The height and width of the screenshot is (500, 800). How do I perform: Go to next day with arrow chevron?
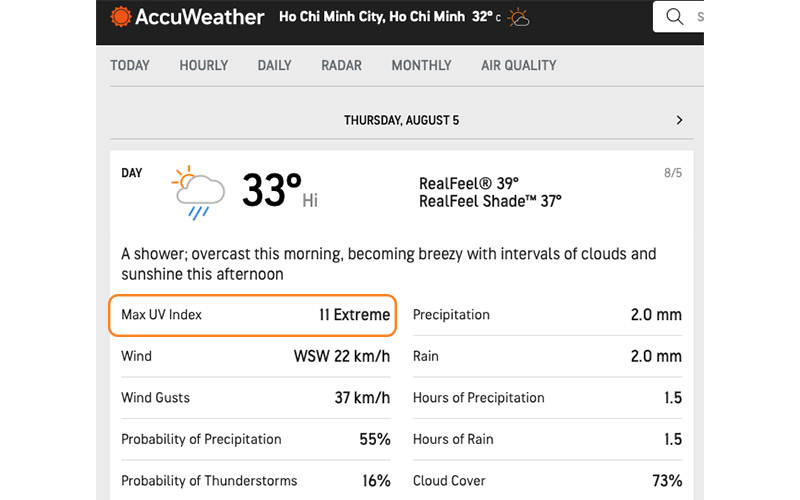pyautogui.click(x=679, y=120)
